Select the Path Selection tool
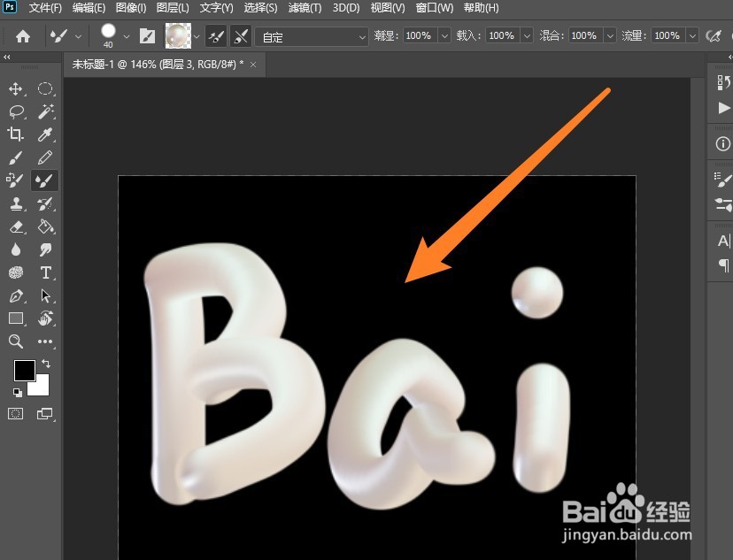Viewport: 733px width, 560px height. [x=45, y=296]
